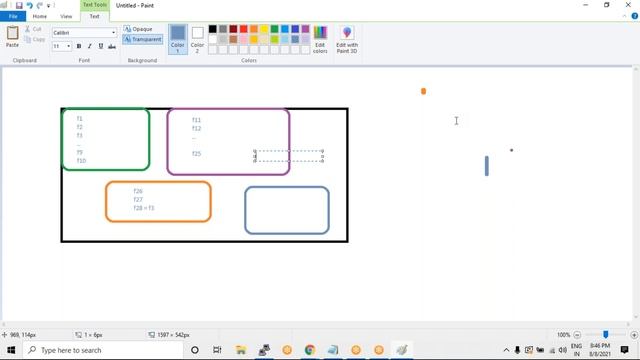This screenshot has width=640, height=360.
Task: Pick the yellow color swatch
Action: coord(264,29)
